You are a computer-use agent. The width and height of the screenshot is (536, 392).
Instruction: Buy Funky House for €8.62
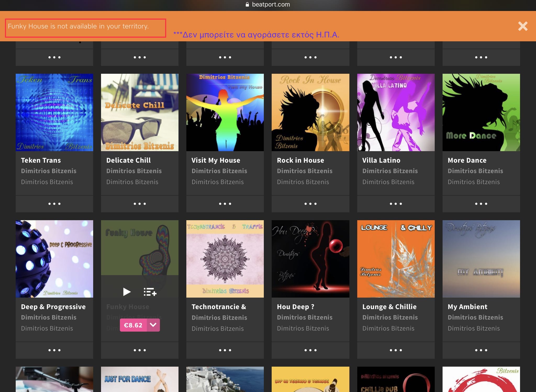(x=133, y=325)
